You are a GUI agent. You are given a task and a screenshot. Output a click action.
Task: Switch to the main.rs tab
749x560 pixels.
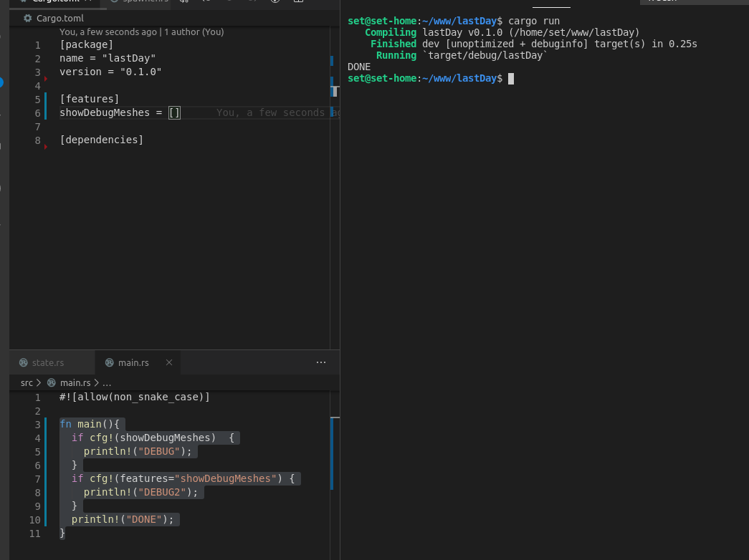[x=133, y=363]
